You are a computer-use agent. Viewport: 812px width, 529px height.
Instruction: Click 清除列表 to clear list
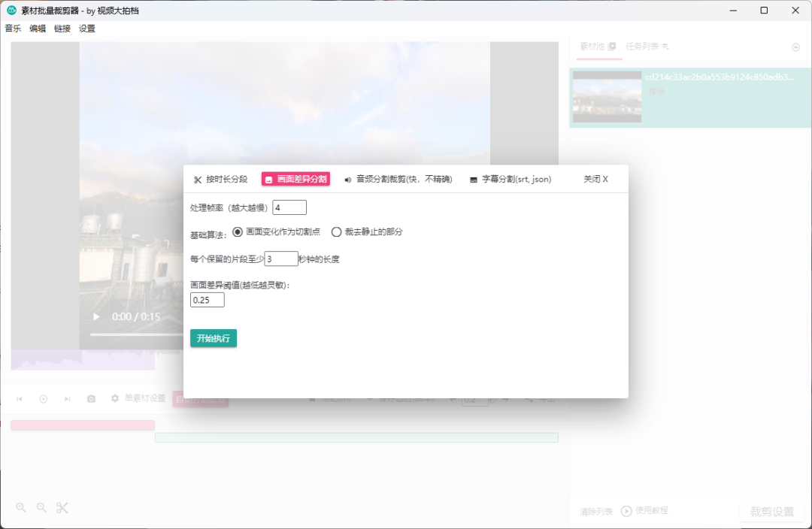click(596, 512)
